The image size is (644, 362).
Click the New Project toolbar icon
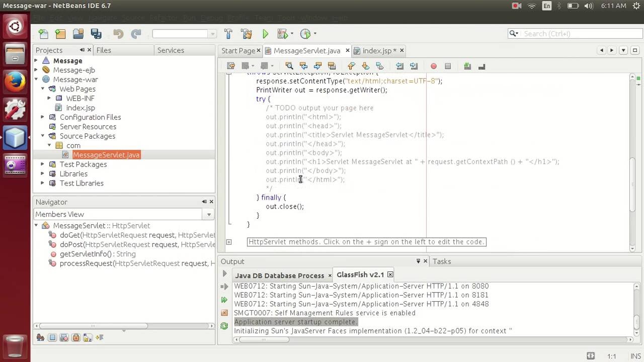coord(60,34)
